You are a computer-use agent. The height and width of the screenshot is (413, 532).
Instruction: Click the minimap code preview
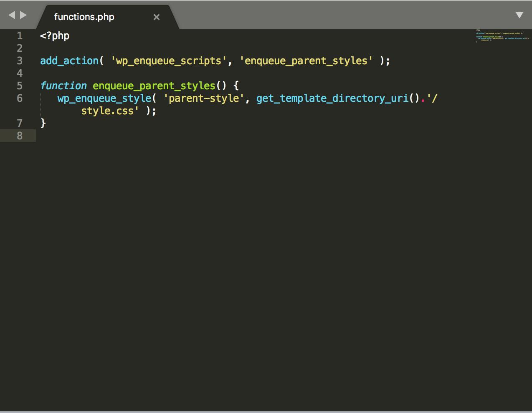coord(502,36)
